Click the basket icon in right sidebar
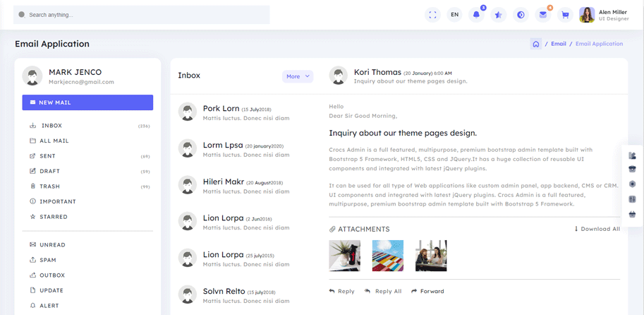The width and height of the screenshot is (644, 315). [x=632, y=214]
